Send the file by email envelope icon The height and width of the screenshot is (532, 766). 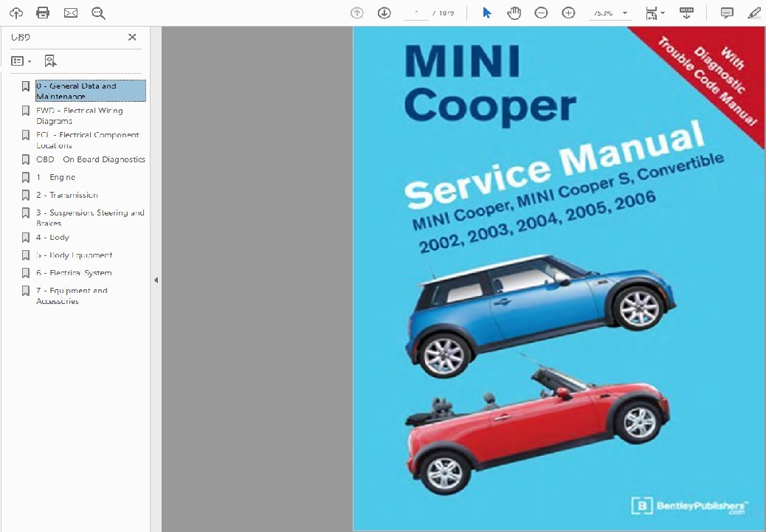pos(71,13)
